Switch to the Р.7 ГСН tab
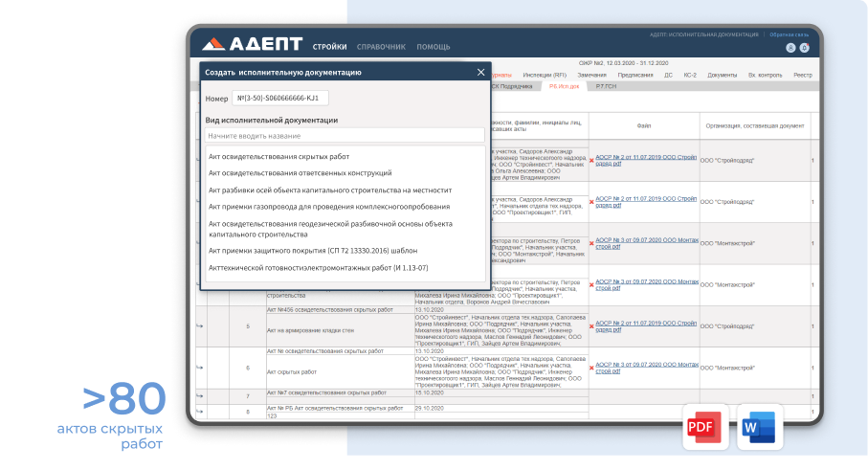 [x=606, y=86]
